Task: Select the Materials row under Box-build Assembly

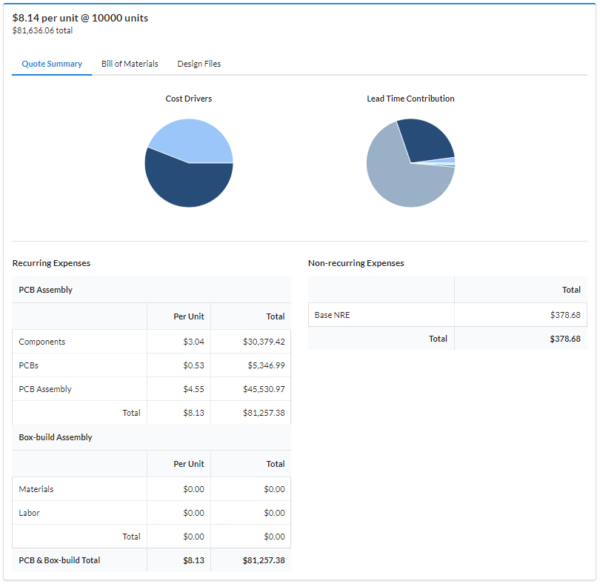Action: (x=37, y=489)
